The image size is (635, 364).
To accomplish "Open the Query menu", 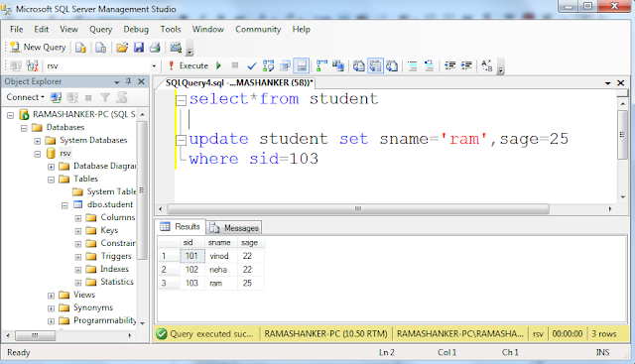I will pos(101,29).
